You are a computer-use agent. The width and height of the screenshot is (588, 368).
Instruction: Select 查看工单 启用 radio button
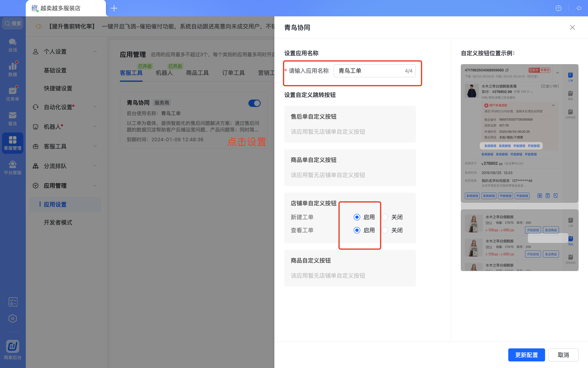pos(356,230)
